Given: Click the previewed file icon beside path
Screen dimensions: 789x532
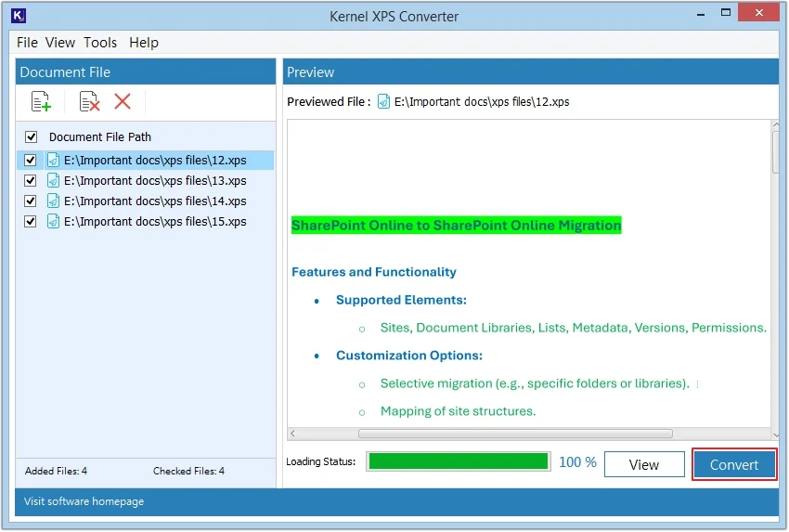Looking at the screenshot, I should pyautogui.click(x=383, y=102).
